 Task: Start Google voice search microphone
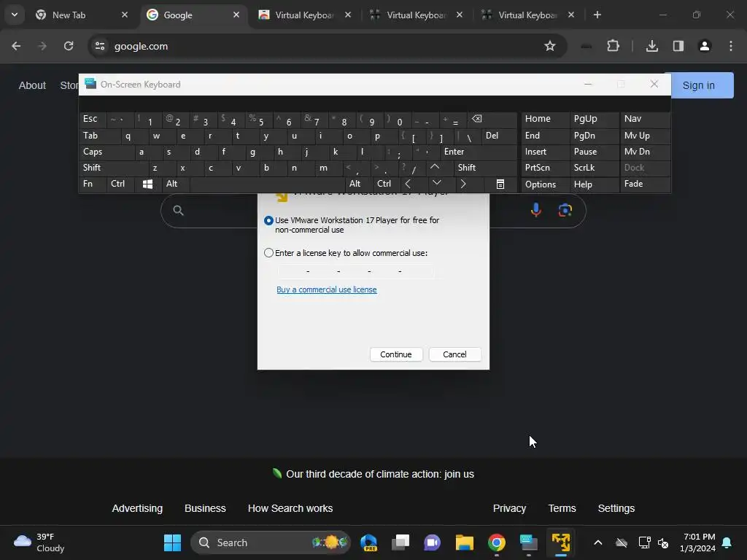pos(535,210)
